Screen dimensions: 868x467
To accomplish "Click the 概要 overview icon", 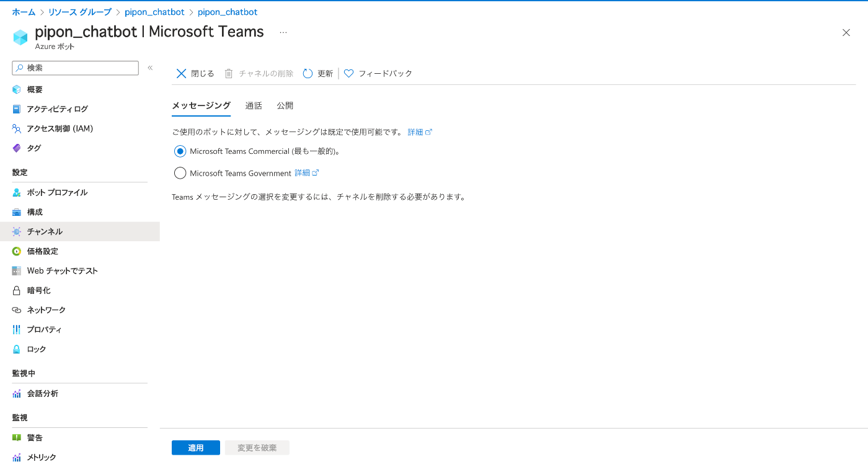I will tap(17, 89).
